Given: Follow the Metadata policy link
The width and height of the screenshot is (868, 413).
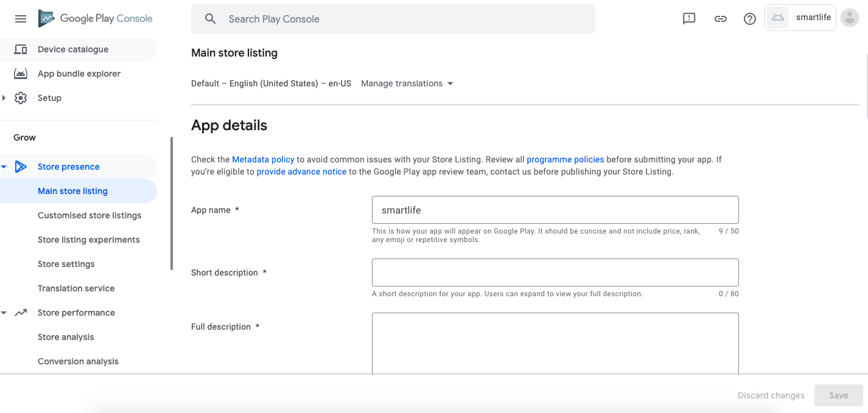Looking at the screenshot, I should point(263,159).
